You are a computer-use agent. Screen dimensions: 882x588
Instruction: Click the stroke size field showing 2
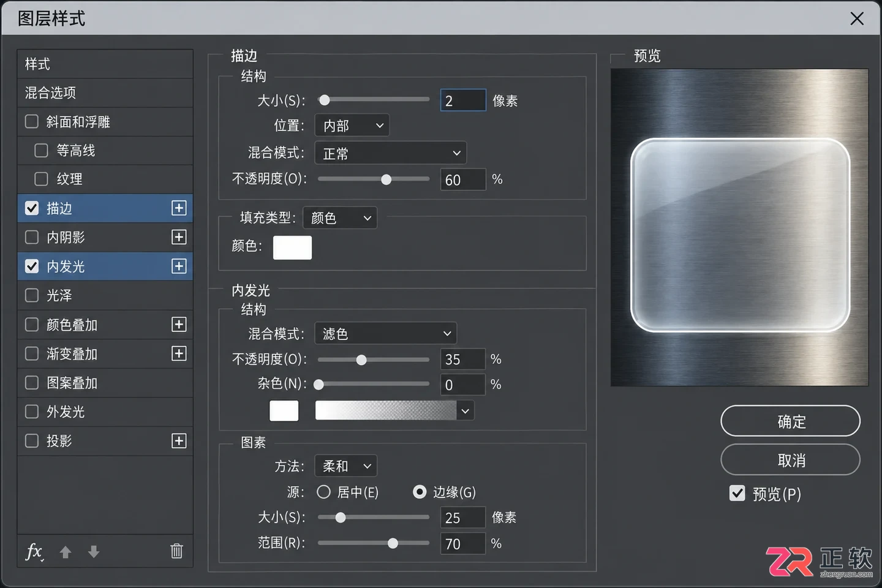463,100
